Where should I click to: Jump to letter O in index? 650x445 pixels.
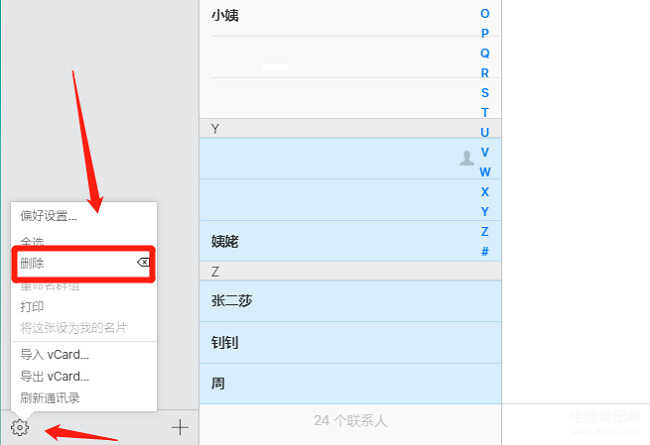[x=485, y=14]
